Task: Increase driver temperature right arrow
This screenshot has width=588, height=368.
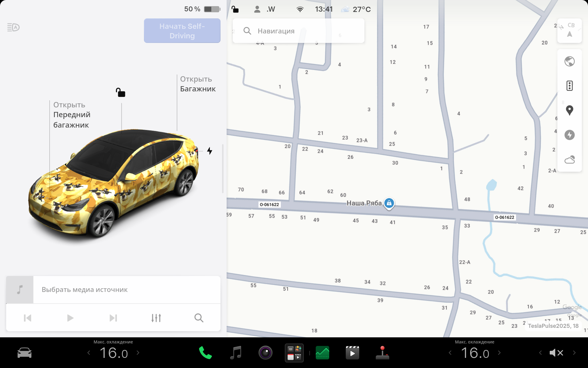Action: click(138, 353)
